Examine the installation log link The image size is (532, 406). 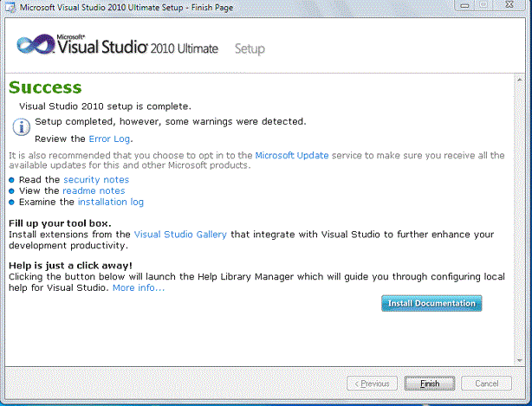pos(111,202)
